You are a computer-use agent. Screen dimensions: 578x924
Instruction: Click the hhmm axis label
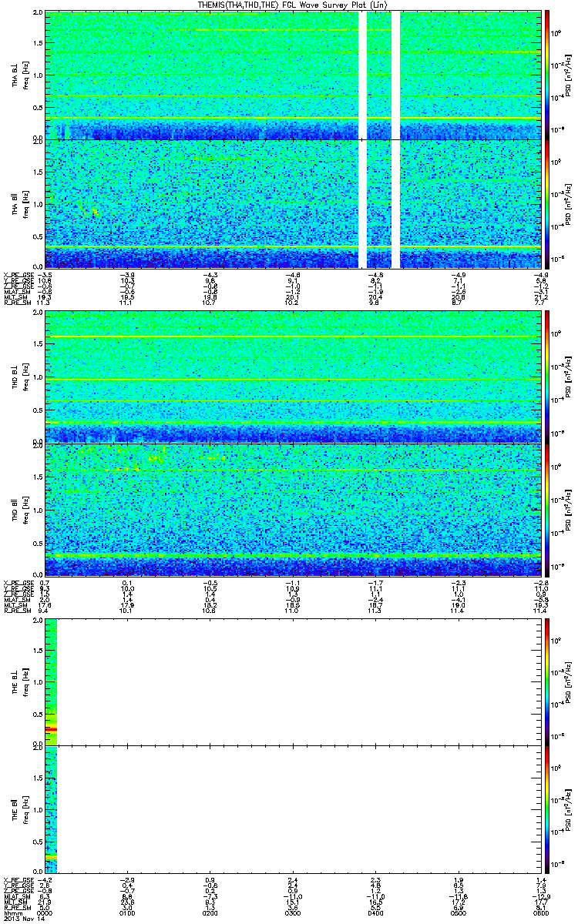point(11,912)
